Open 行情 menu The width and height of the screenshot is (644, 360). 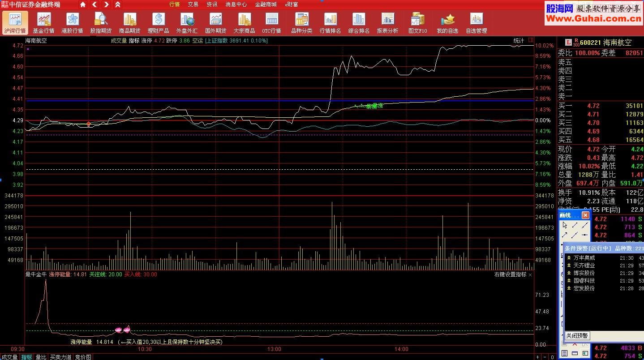(174, 4)
